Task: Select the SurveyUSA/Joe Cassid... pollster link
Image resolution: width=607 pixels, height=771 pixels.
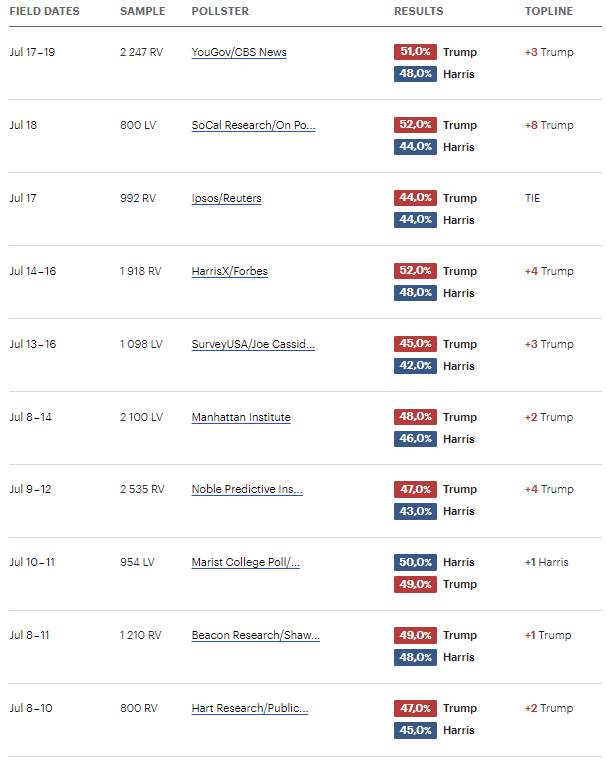Action: point(253,344)
